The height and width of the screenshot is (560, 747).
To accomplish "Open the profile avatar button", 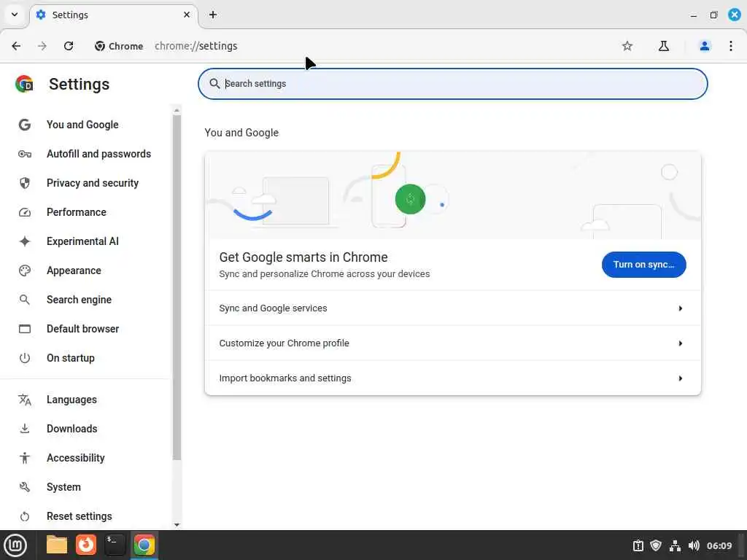I will click(x=705, y=46).
